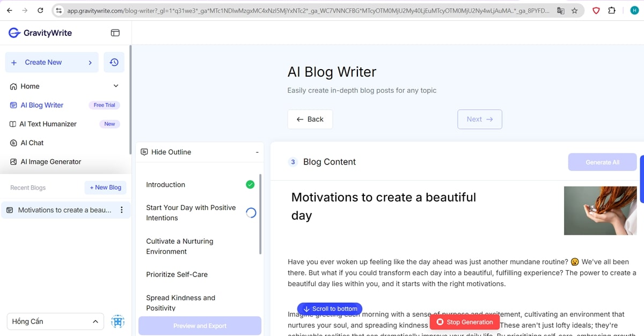Viewport: 644px width, 336px height.
Task: Collapse the Hide Outline panel
Action: 257,152
